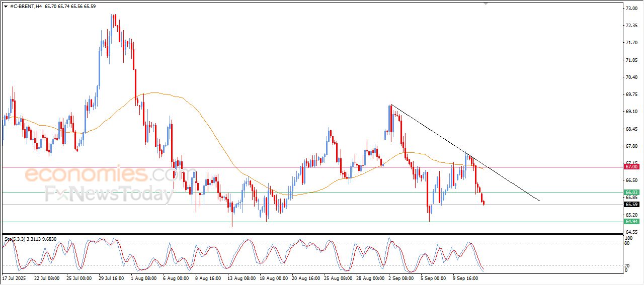Click the 80 level on stochastic scale

627,244
